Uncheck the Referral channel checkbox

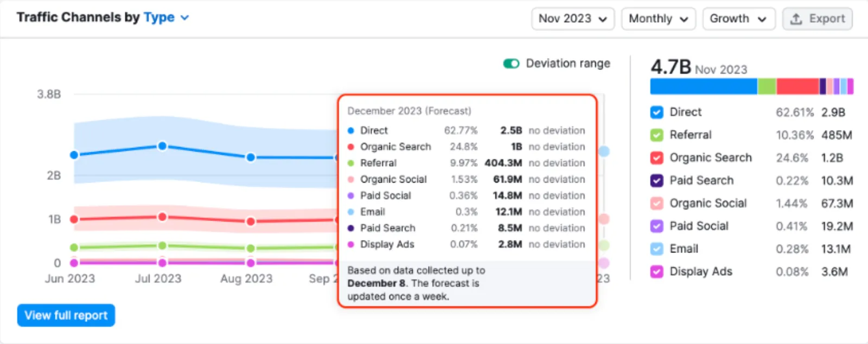click(656, 135)
